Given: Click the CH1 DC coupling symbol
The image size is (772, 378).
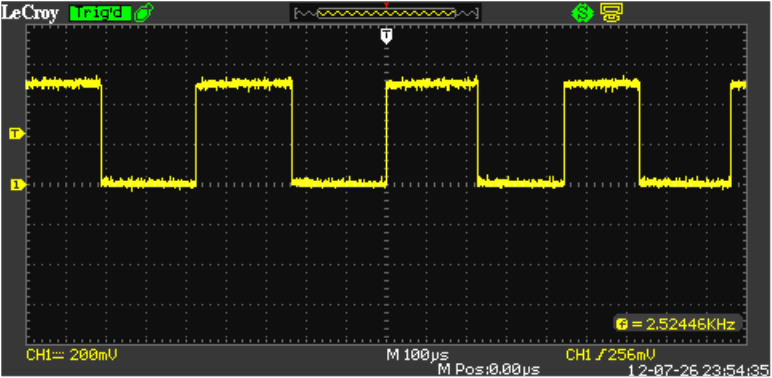Looking at the screenshot, I should tap(58, 355).
